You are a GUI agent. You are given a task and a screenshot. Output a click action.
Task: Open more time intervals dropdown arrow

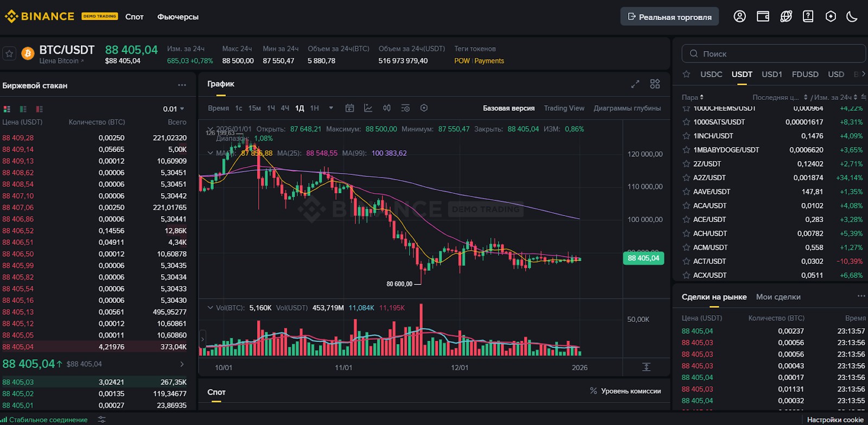[331, 108]
